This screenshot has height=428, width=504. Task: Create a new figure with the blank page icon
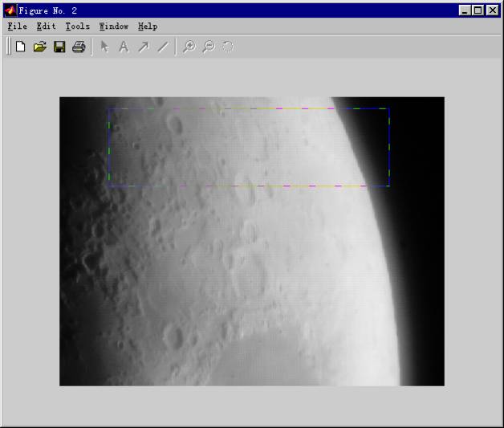tap(21, 47)
